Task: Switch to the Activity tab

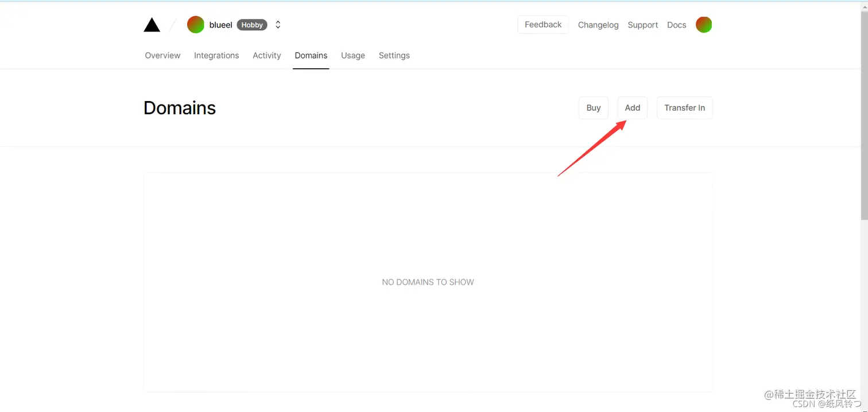Action: click(267, 56)
